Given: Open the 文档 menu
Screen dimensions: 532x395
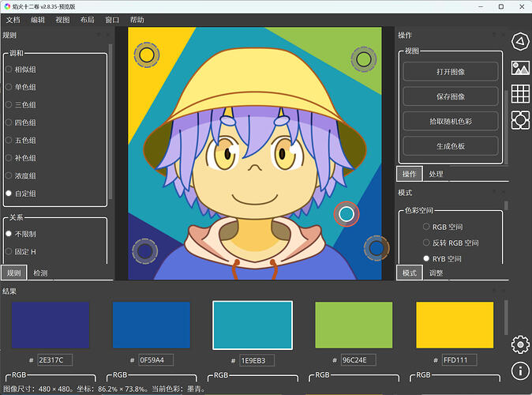Looking at the screenshot, I should 13,20.
